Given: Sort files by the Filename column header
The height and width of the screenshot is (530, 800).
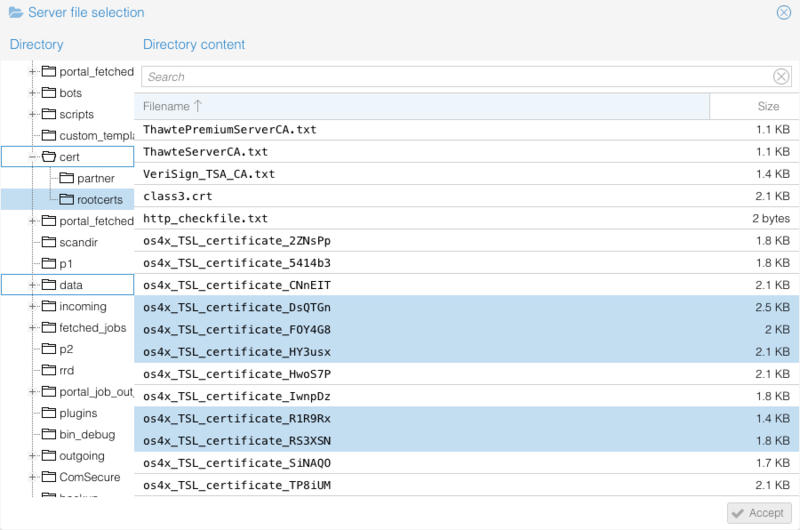Looking at the screenshot, I should [165, 106].
